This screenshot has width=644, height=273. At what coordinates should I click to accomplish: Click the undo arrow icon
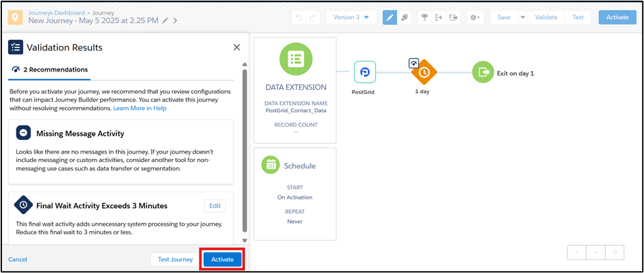(299, 18)
